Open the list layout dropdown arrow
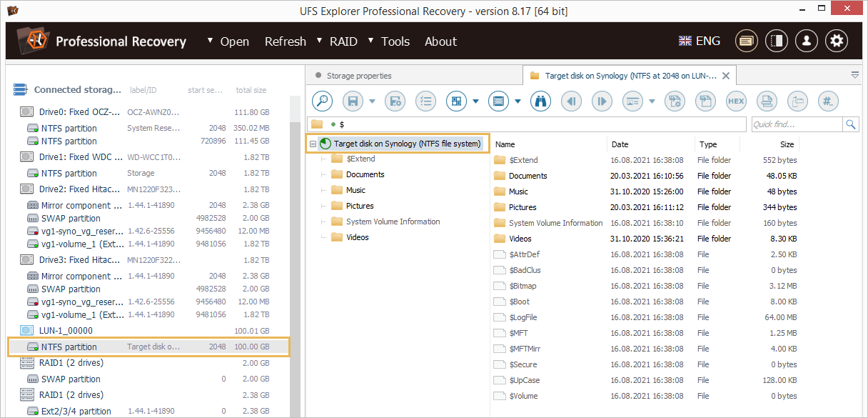The height and width of the screenshot is (418, 868). (518, 101)
